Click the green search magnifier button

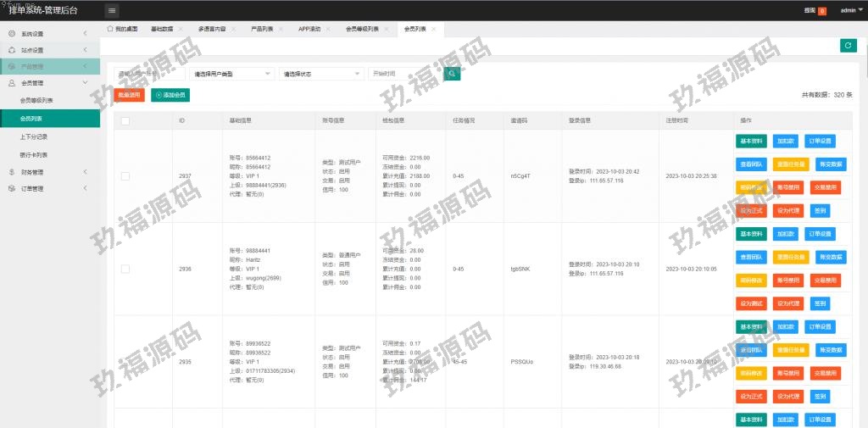453,74
